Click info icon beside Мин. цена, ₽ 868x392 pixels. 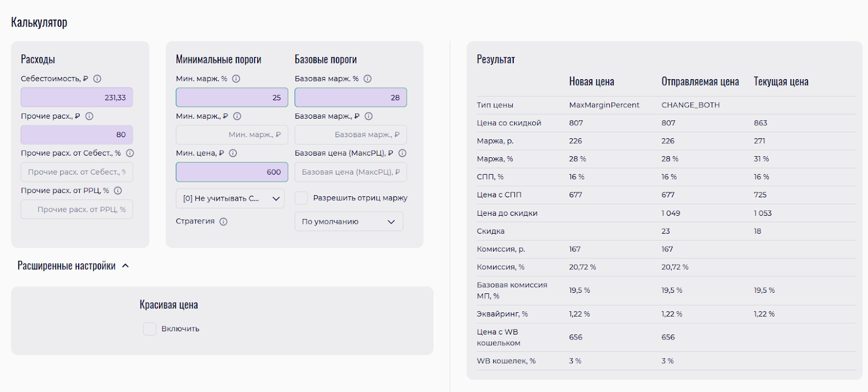click(x=233, y=153)
